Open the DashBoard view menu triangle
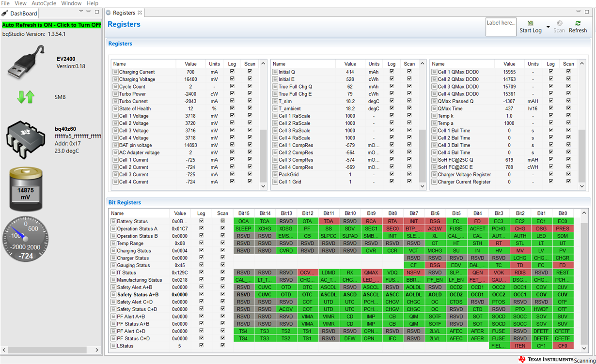This screenshot has width=596, height=364. point(81,12)
